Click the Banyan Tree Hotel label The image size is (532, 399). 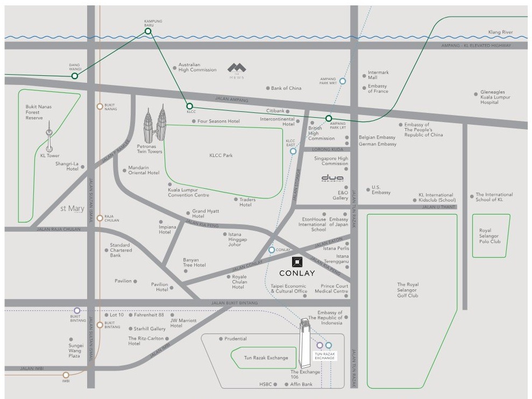[x=194, y=262]
